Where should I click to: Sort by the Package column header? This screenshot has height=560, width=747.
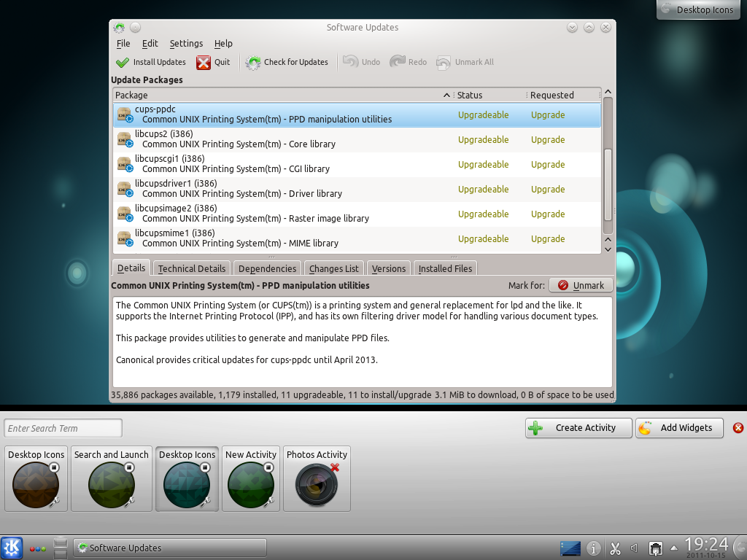click(x=283, y=95)
